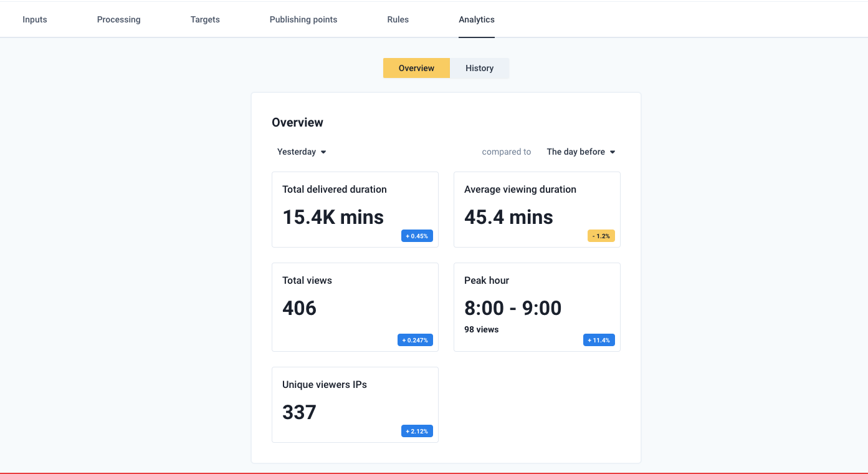Click the Overview card heading
The width and height of the screenshot is (868, 474).
point(297,122)
